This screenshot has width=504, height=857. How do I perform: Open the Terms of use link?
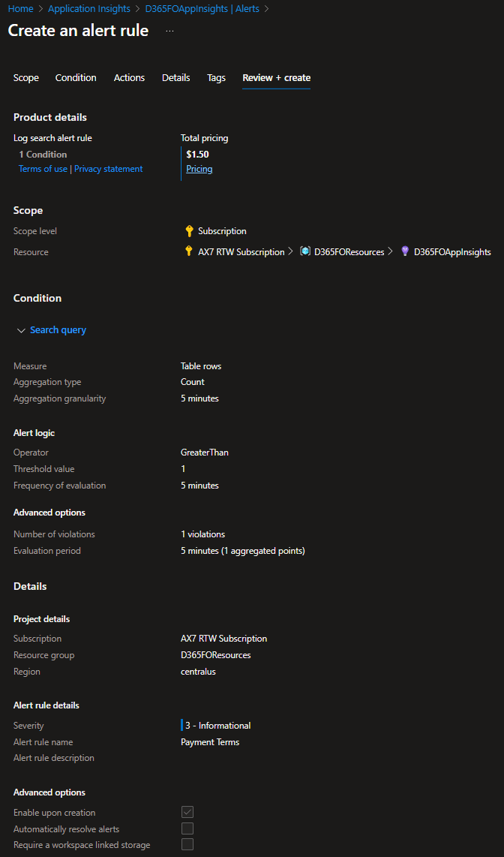[x=43, y=170]
